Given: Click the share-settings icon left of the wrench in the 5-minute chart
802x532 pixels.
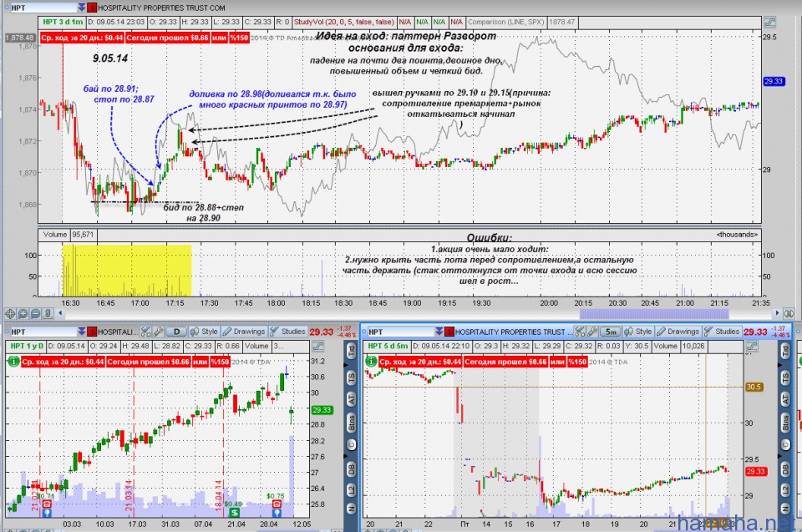Looking at the screenshot, I should click(x=580, y=332).
